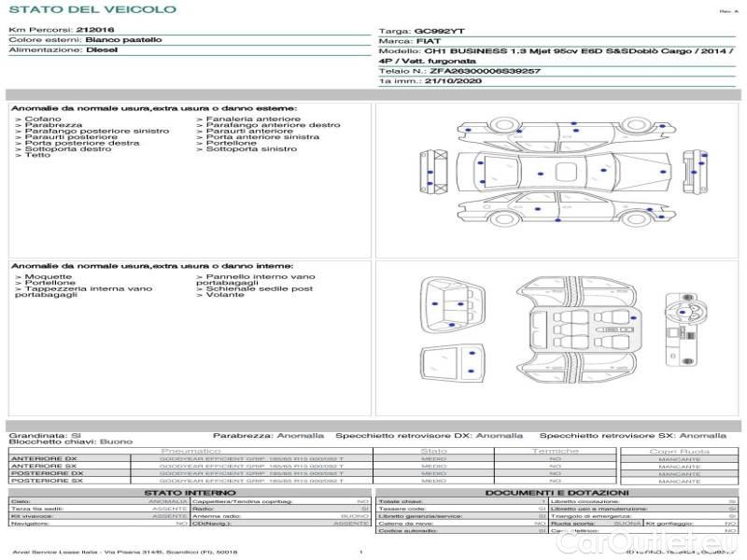Screen dimensions: 747x560
Task: Click the top-view car diagram with damage dots
Action: [x=565, y=171]
